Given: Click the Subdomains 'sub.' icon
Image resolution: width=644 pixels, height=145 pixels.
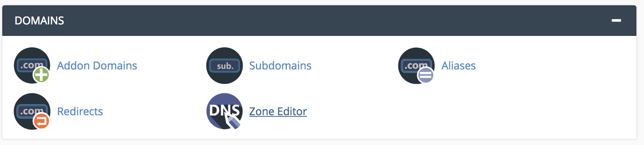Looking at the screenshot, I should (x=225, y=66).
